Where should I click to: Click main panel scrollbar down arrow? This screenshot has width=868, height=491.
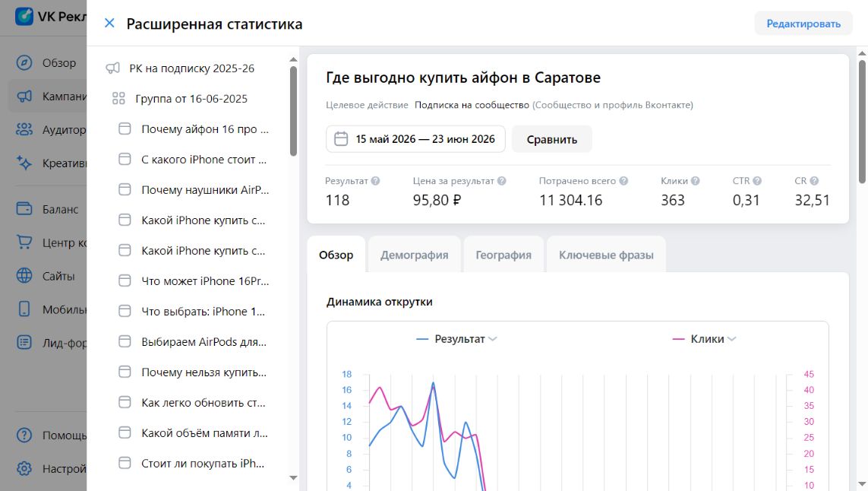point(862,484)
